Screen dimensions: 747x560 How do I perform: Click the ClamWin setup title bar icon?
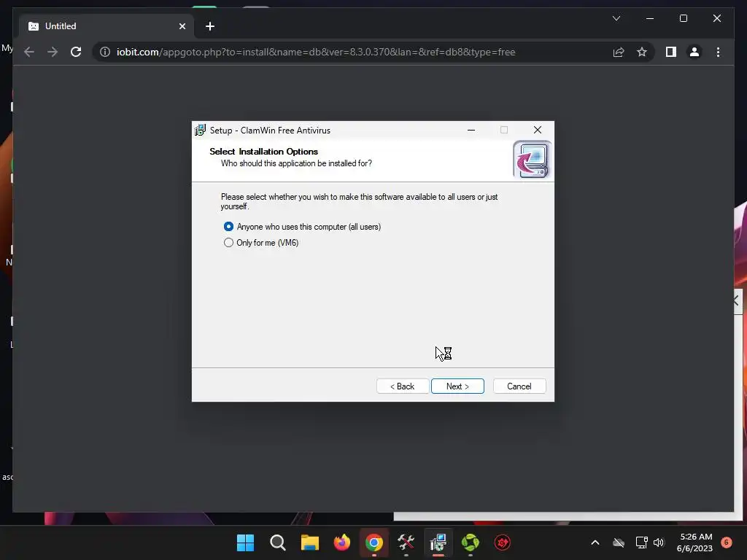pyautogui.click(x=200, y=130)
